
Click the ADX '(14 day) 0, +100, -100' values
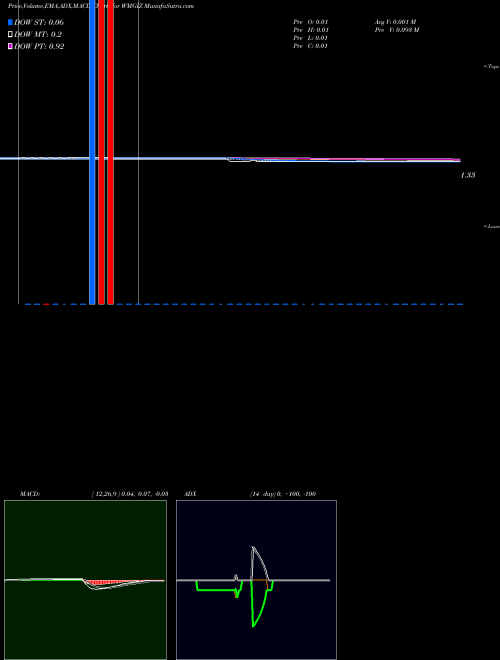point(283,494)
